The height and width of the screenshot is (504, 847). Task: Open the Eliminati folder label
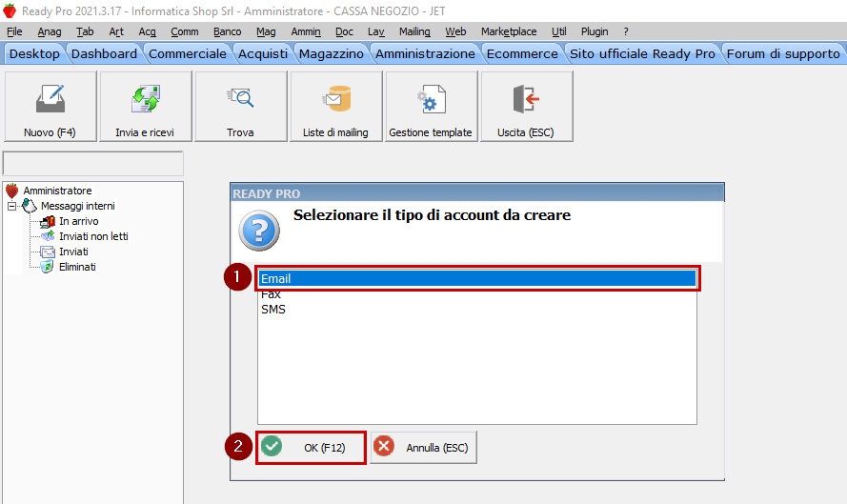[x=77, y=267]
